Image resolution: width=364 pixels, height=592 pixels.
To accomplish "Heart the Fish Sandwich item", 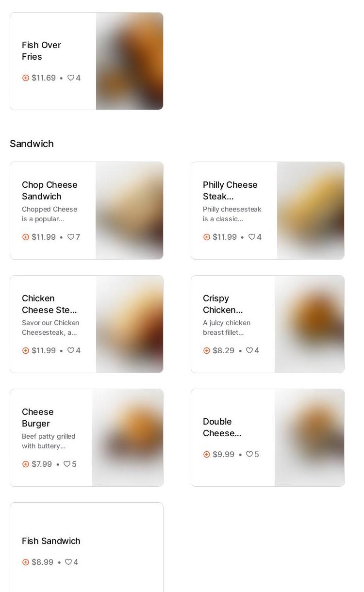I will coord(68,562).
